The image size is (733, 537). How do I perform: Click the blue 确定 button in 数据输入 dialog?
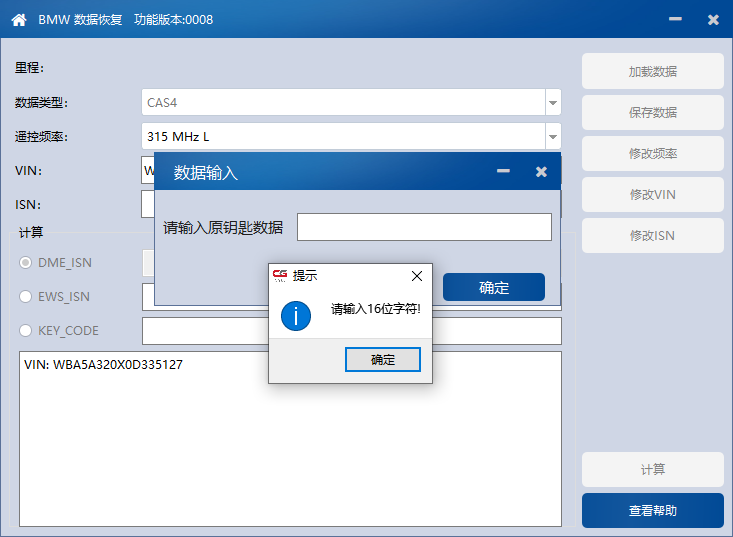[x=494, y=287]
